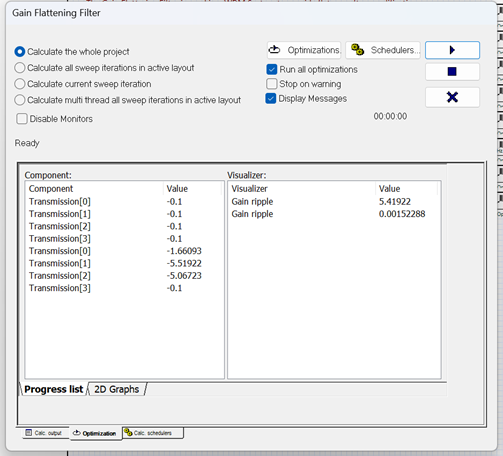Start calculation with the play button
Image resolution: width=503 pixels, height=456 pixels.
(x=452, y=50)
